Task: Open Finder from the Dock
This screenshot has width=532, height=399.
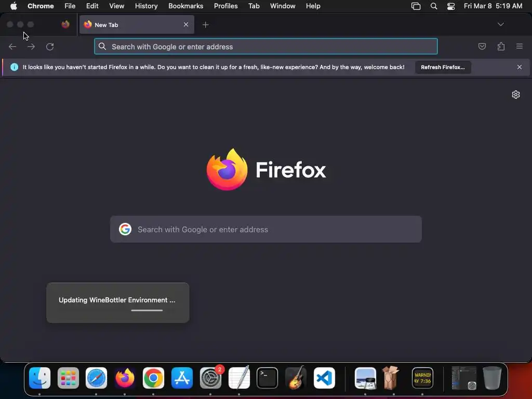Action: point(39,378)
